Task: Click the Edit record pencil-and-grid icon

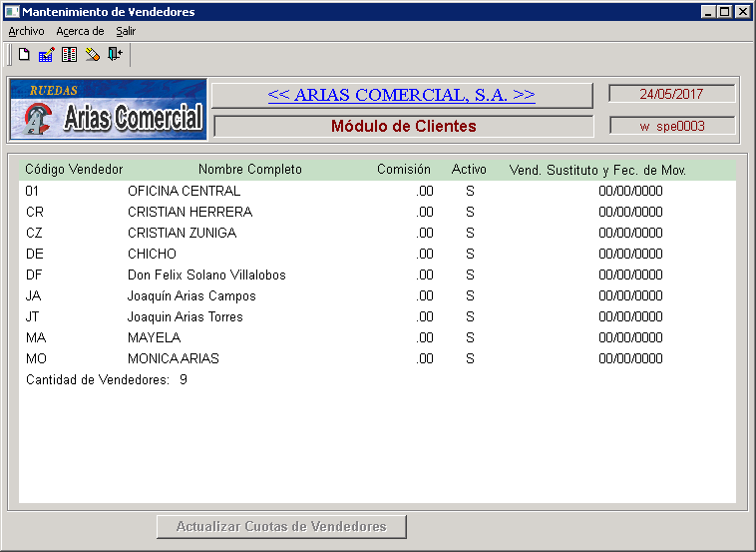Action: click(x=46, y=55)
